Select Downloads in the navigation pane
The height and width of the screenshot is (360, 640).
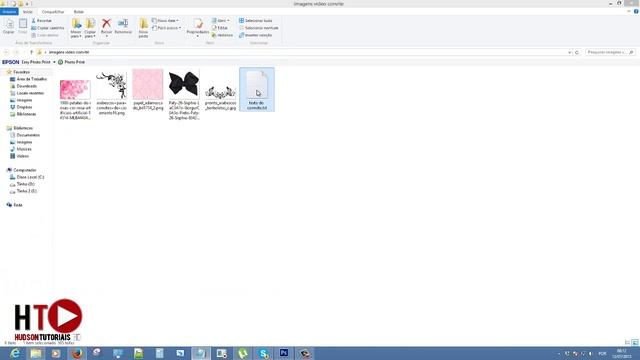[x=23, y=86]
